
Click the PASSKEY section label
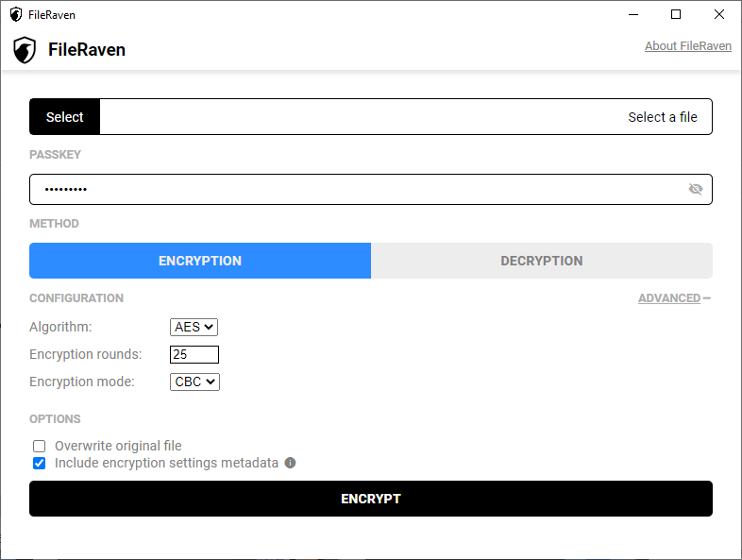(55, 155)
